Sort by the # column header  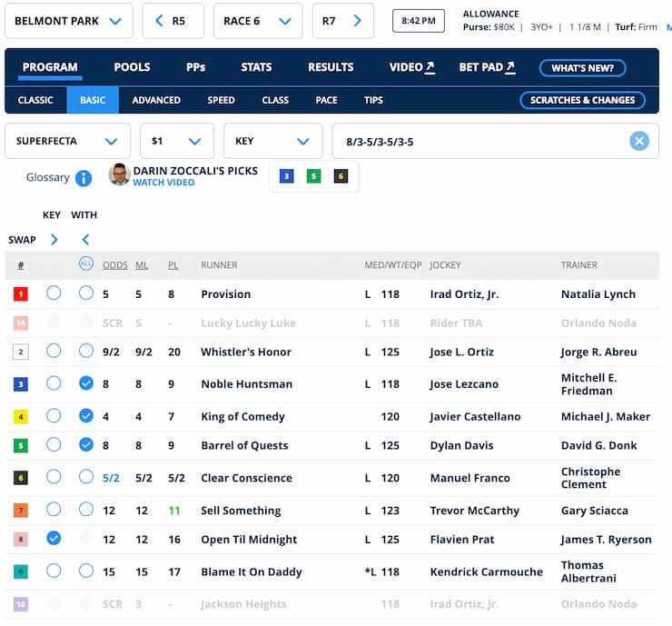[x=21, y=265]
